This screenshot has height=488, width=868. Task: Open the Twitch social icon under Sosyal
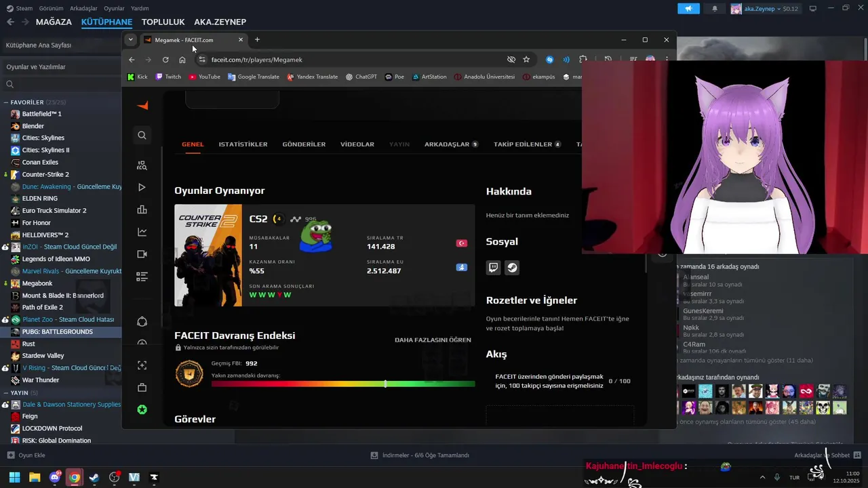(x=493, y=268)
